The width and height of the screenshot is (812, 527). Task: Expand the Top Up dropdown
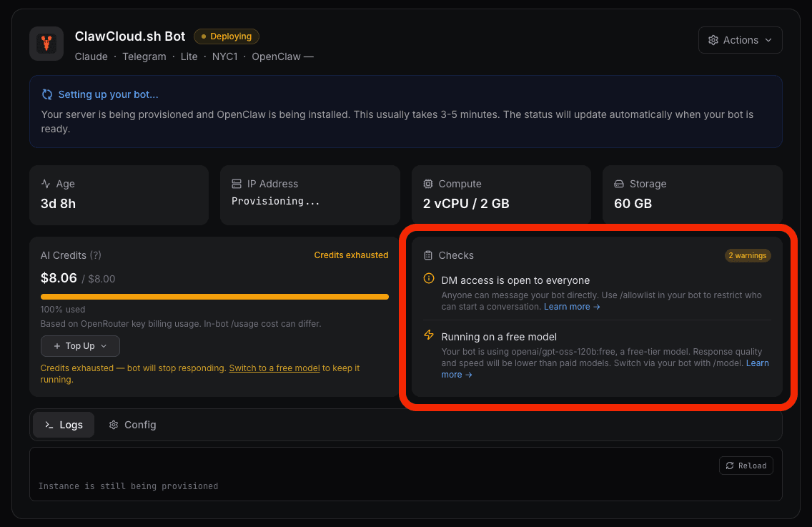point(80,346)
